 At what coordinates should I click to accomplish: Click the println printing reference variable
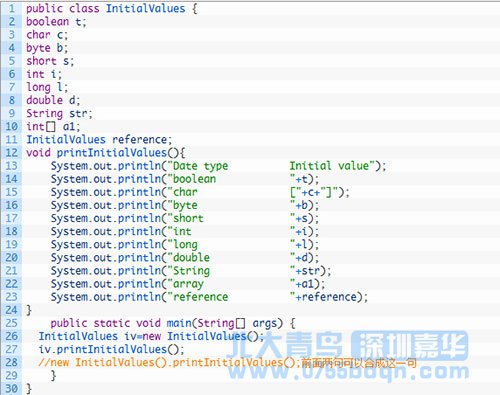click(209, 297)
